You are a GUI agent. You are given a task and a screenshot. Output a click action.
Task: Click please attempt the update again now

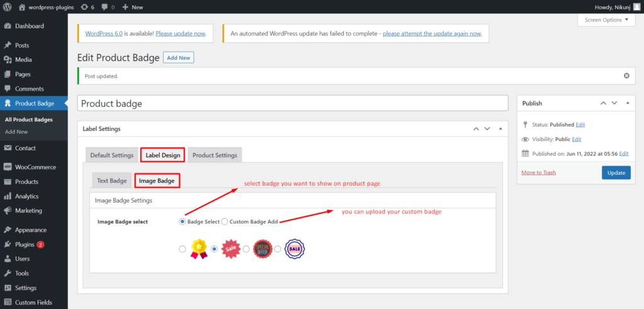[x=431, y=33]
